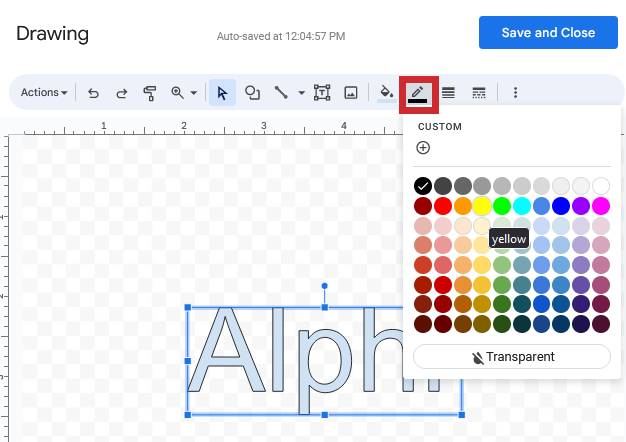Screen dimensions: 626x442
Task: Click the Save and Close button
Action: (x=548, y=32)
